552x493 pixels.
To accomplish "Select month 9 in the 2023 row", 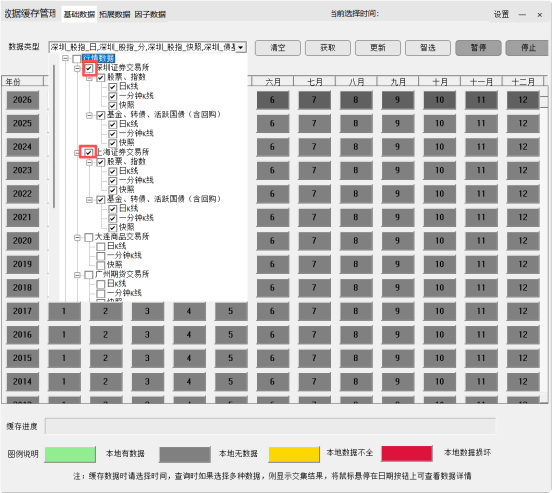I will coord(398,170).
